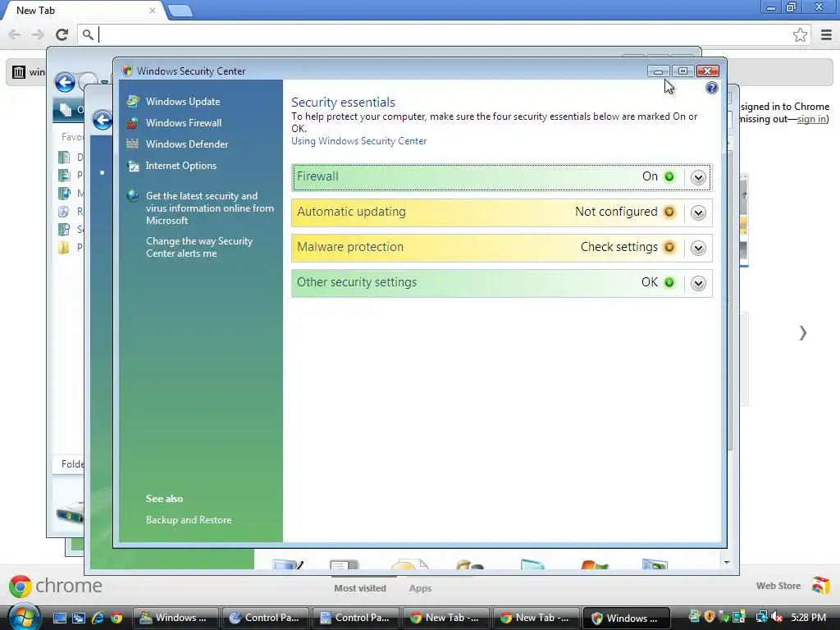Select the Firewall row label

(x=317, y=176)
